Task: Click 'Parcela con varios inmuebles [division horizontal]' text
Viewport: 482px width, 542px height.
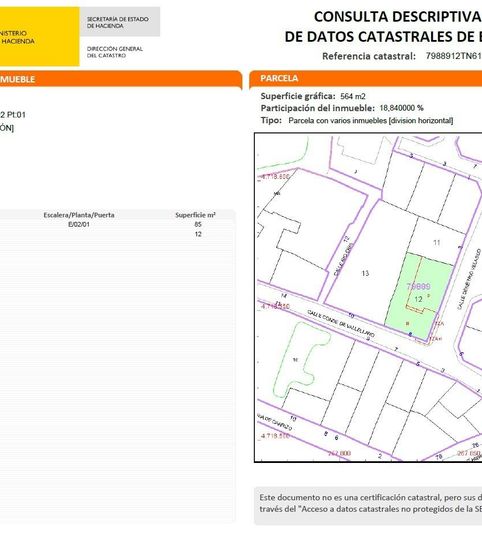Action: tap(371, 121)
